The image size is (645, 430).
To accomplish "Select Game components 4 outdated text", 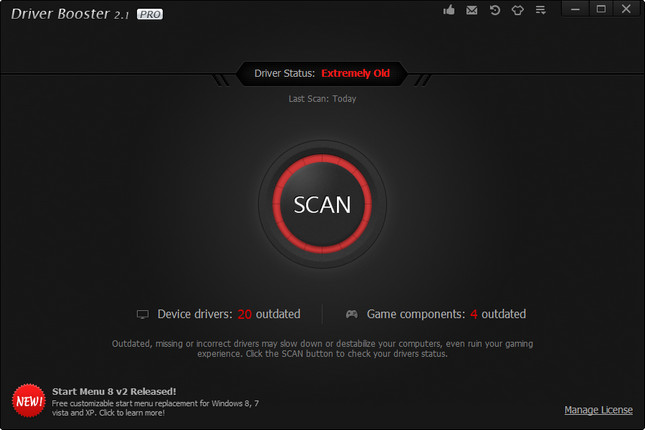I will coord(446,314).
